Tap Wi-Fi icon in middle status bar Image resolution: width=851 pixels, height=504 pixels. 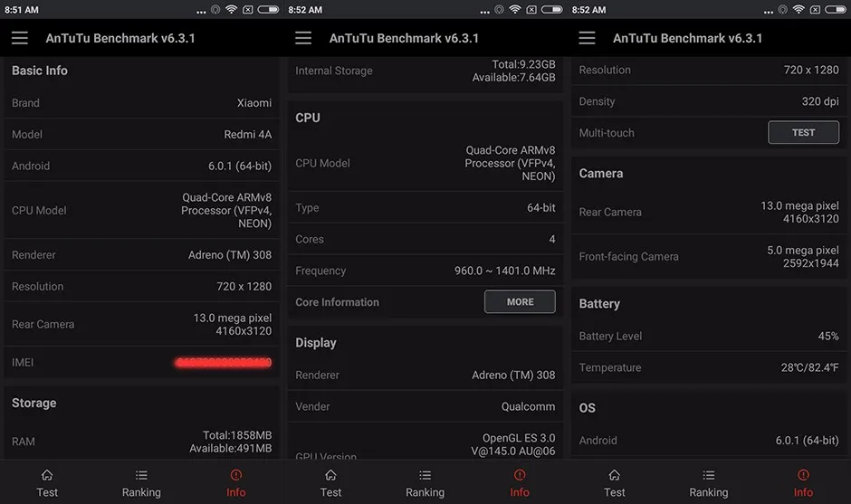pyautogui.click(x=515, y=9)
